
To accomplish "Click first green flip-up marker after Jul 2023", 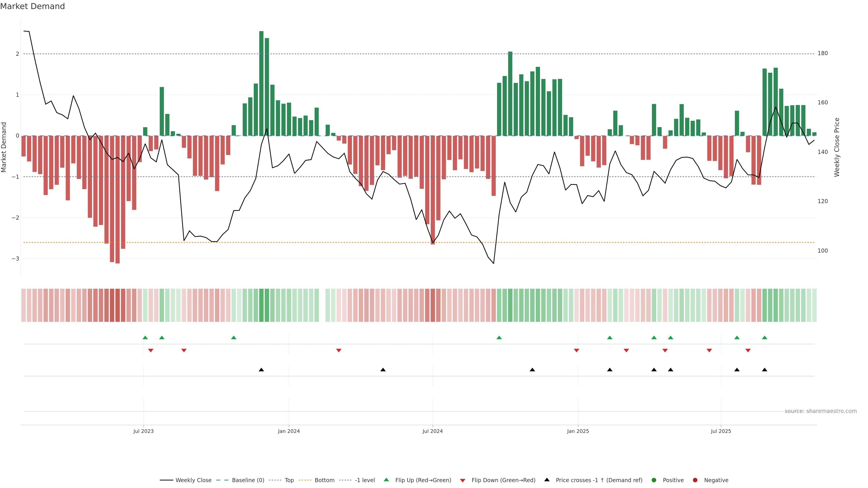I will pos(145,338).
